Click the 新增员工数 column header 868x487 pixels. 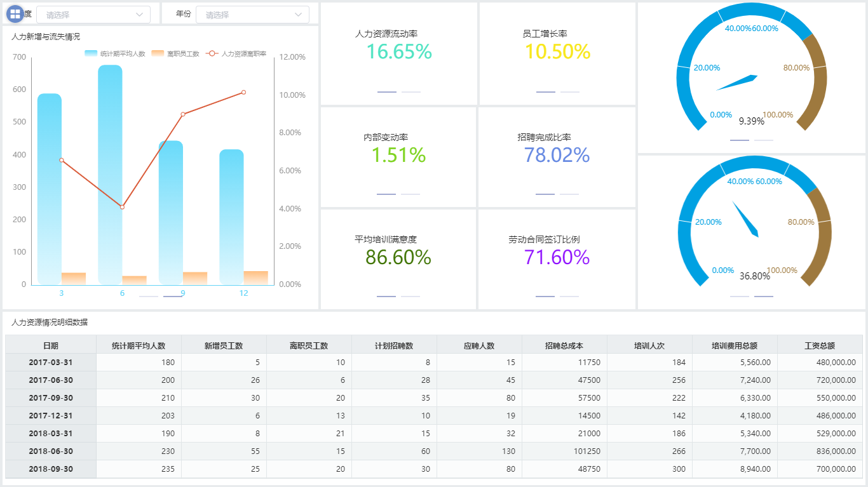click(224, 345)
